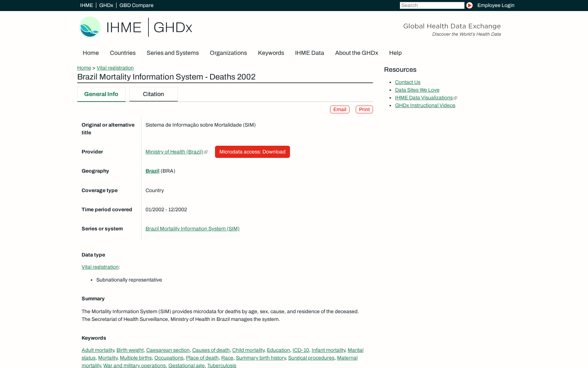This screenshot has width=588, height=368.
Task: Click Microdata access: Download button
Action: [x=252, y=152]
